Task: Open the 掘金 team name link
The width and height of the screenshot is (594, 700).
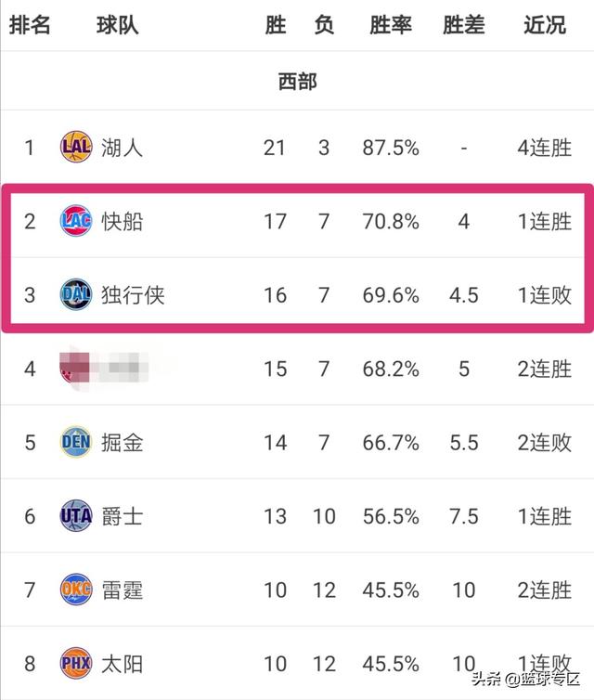Action: pyautogui.click(x=122, y=443)
